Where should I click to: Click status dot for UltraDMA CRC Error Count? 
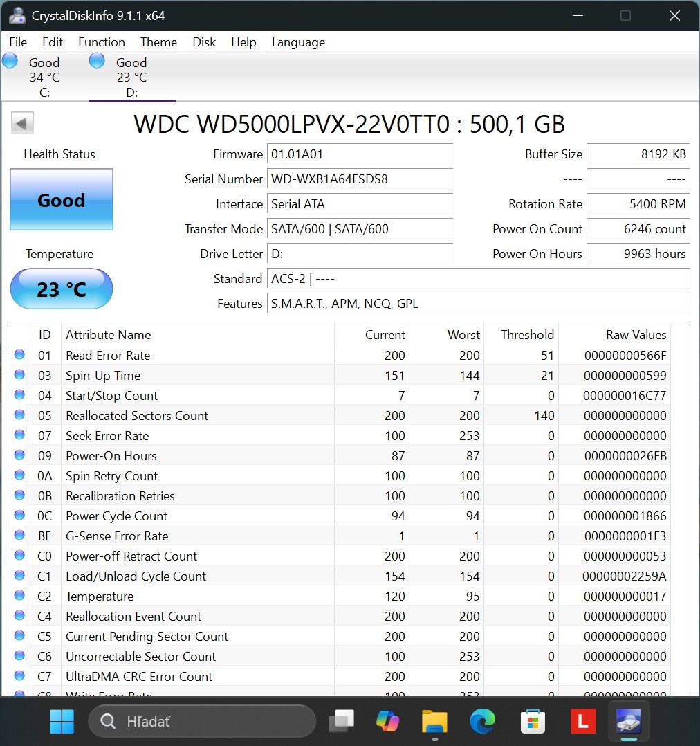pyautogui.click(x=19, y=675)
